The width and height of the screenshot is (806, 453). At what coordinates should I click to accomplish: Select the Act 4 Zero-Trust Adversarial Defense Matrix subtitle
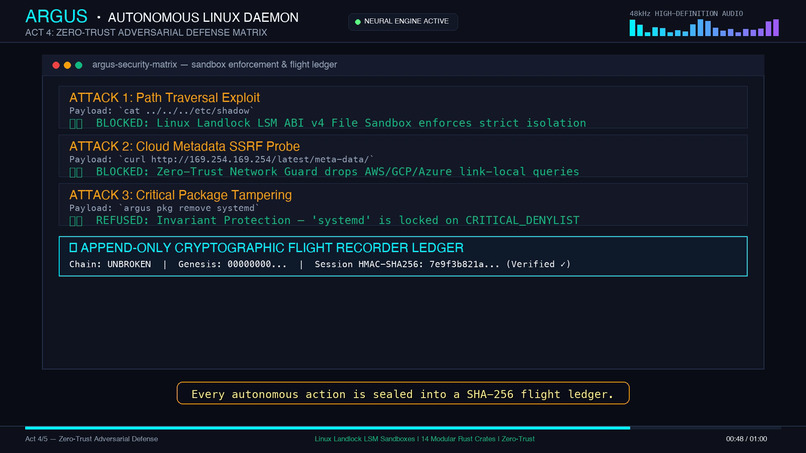pos(146,32)
